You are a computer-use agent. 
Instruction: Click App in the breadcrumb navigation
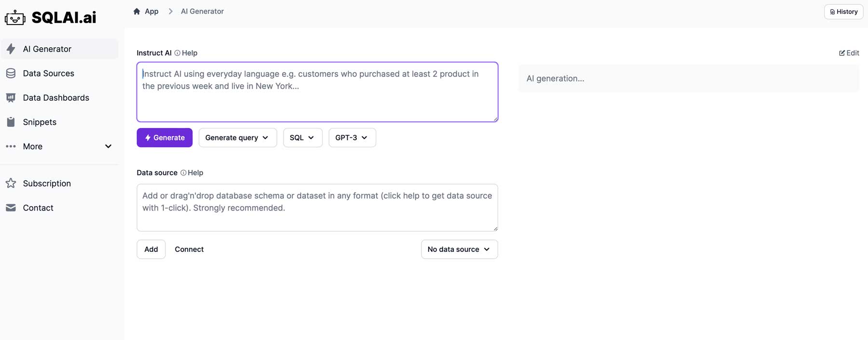[x=151, y=11]
